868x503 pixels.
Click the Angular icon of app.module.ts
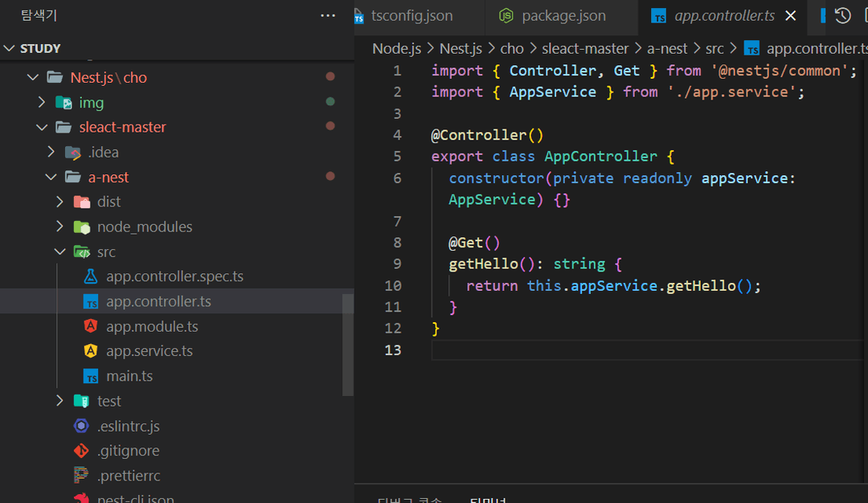point(91,326)
